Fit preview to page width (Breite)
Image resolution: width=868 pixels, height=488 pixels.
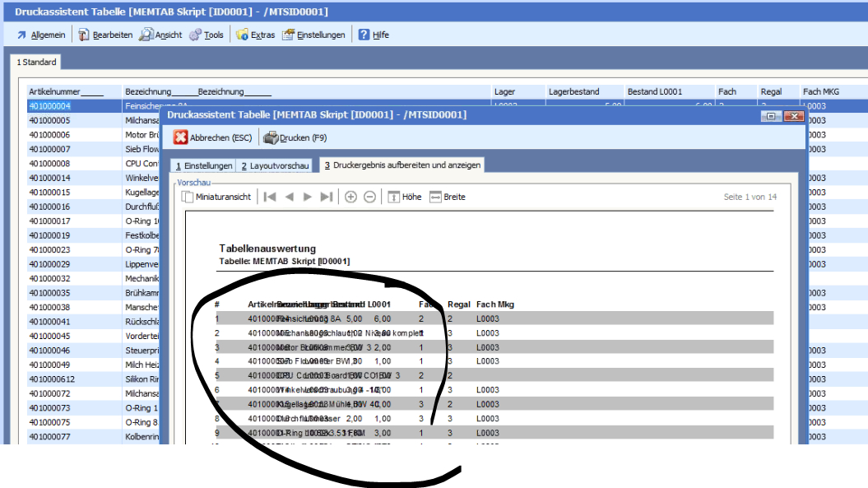click(448, 197)
